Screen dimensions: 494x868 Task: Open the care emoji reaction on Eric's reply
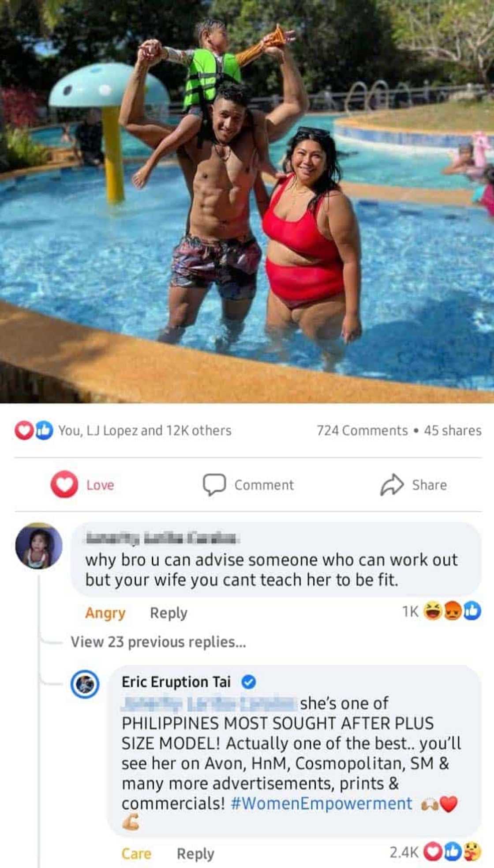click(472, 852)
